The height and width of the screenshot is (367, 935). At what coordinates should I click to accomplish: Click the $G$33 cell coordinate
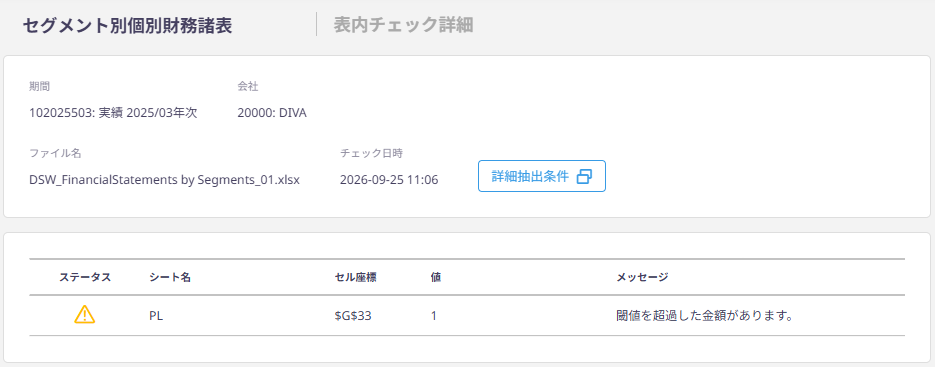pyautogui.click(x=353, y=316)
